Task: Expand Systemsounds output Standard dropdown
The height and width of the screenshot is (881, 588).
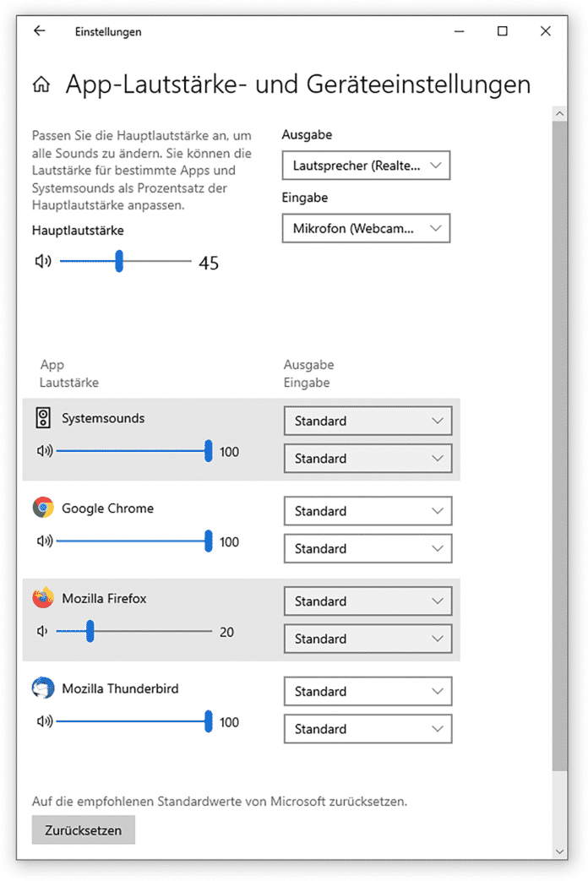Action: tap(367, 421)
